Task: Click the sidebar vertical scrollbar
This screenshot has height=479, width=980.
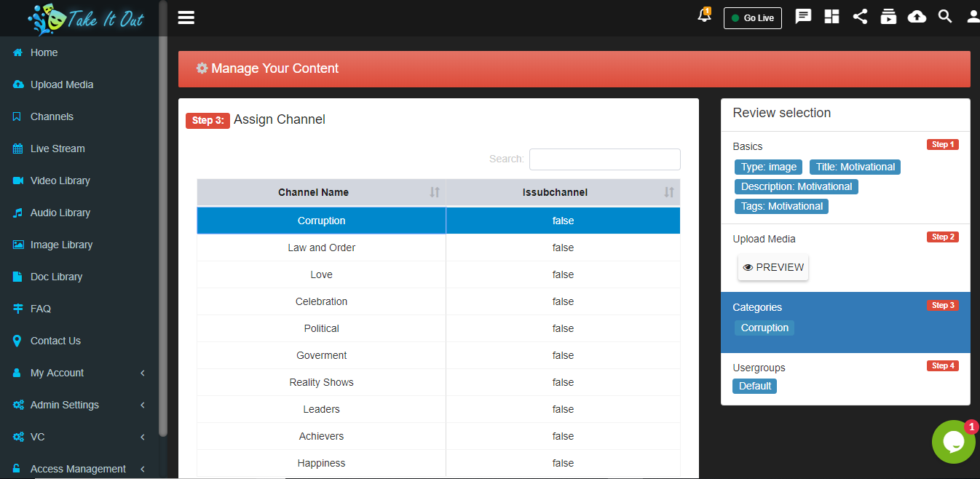Action: (163, 218)
